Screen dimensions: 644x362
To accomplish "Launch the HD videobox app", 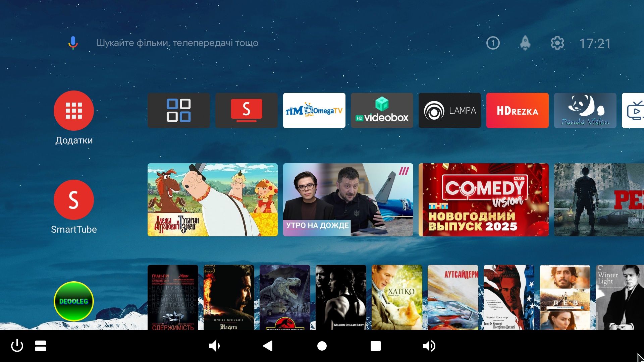I will pos(382,110).
